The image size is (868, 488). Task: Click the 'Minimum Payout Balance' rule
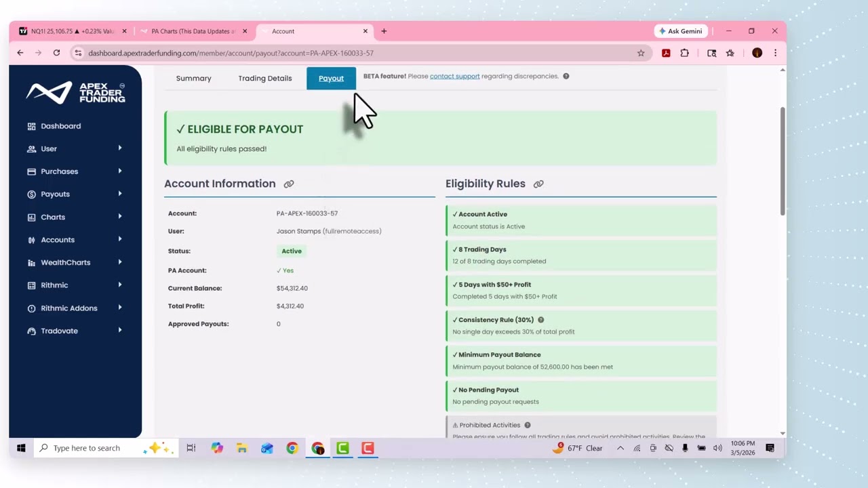click(581, 361)
